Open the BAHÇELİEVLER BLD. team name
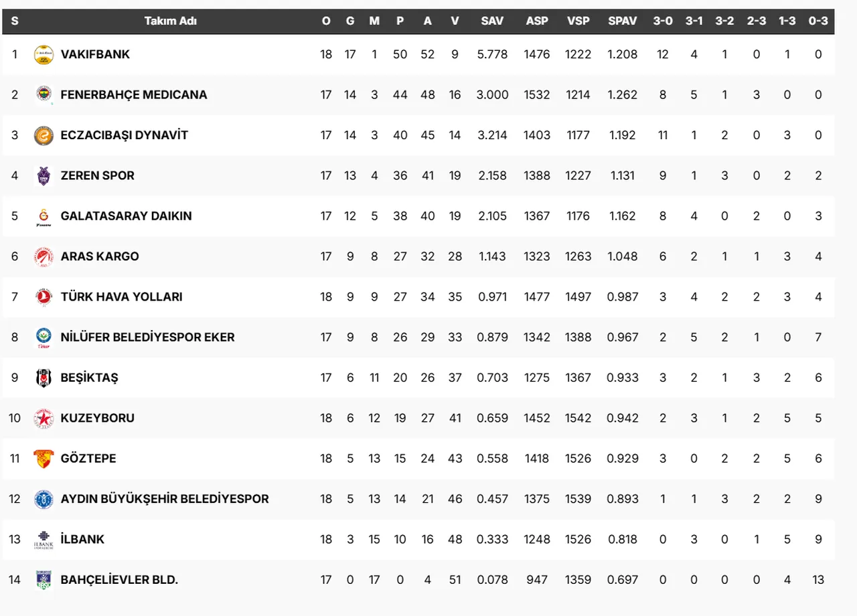 119,580
